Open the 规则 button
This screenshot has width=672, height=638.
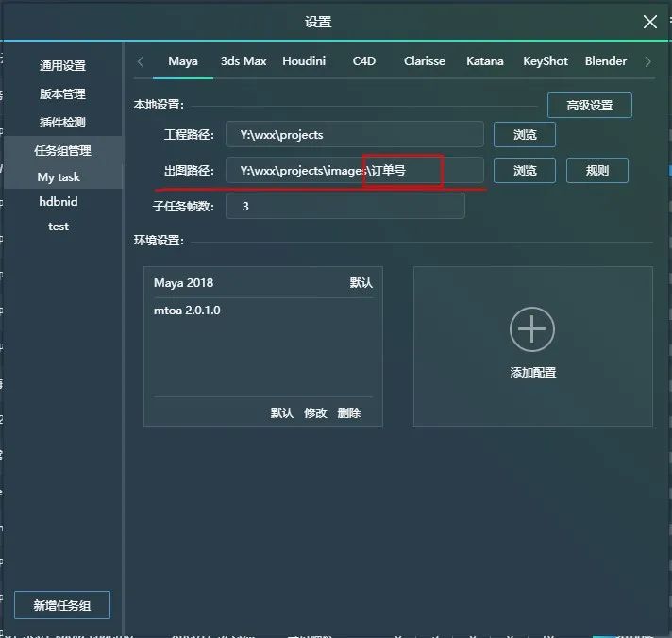click(x=596, y=171)
